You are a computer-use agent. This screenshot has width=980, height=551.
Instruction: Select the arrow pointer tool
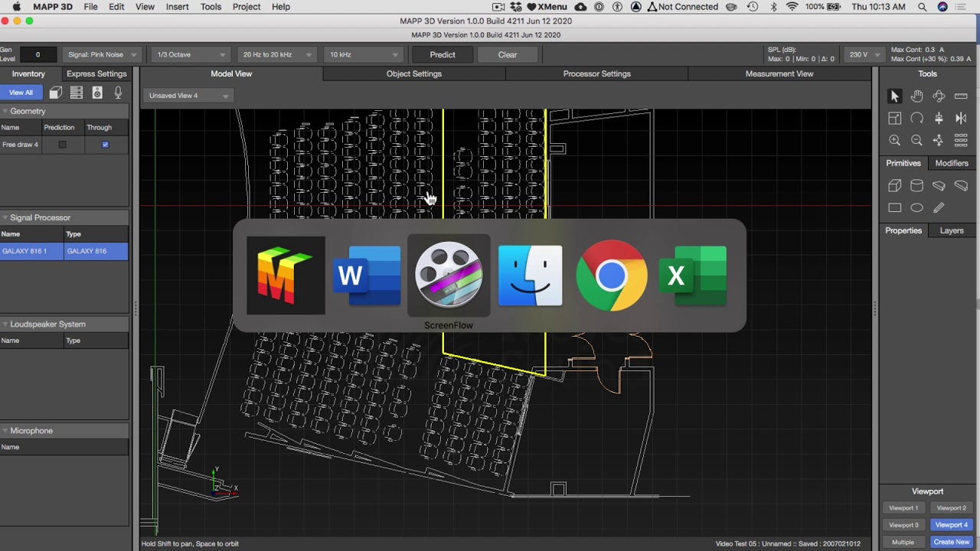[894, 96]
